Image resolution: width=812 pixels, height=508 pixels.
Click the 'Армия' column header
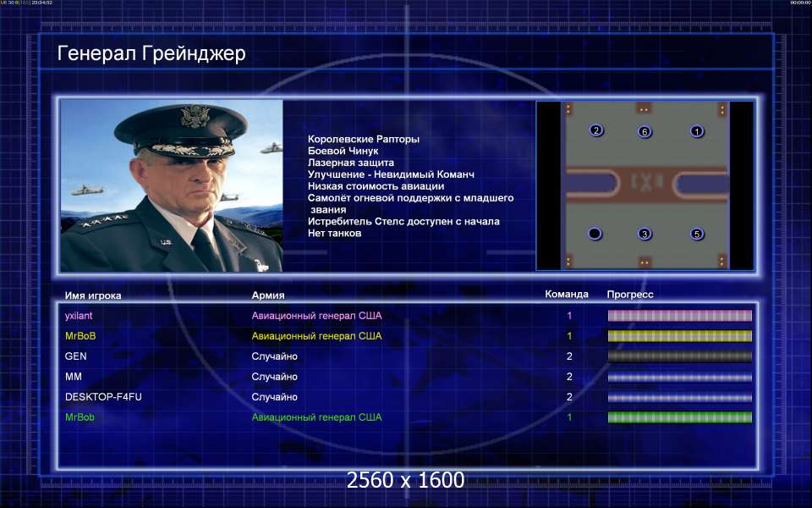pos(268,295)
